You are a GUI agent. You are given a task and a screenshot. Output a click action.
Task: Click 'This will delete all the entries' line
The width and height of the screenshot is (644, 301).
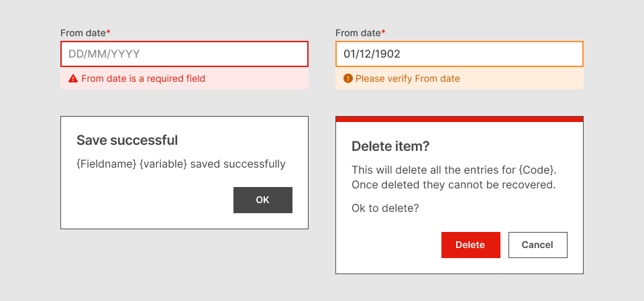[x=453, y=170]
